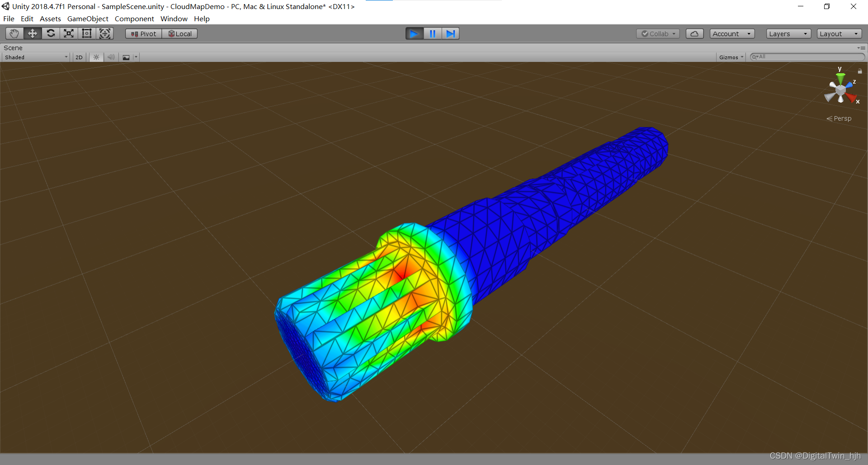Open the Account dropdown

click(x=732, y=34)
